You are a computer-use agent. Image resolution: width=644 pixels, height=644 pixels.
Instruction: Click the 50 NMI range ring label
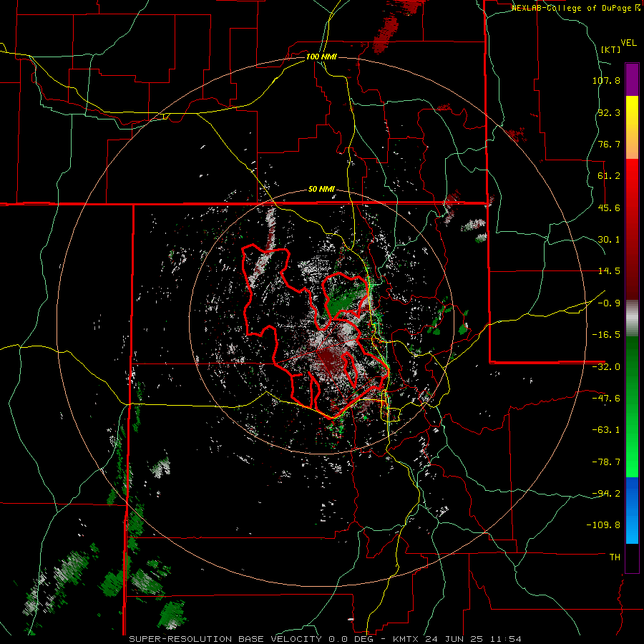[321, 190]
